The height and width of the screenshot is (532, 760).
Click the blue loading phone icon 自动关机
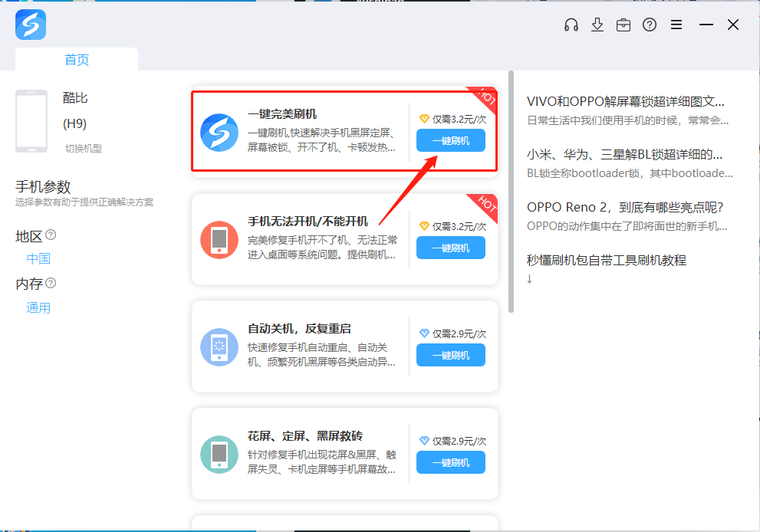pyautogui.click(x=219, y=347)
